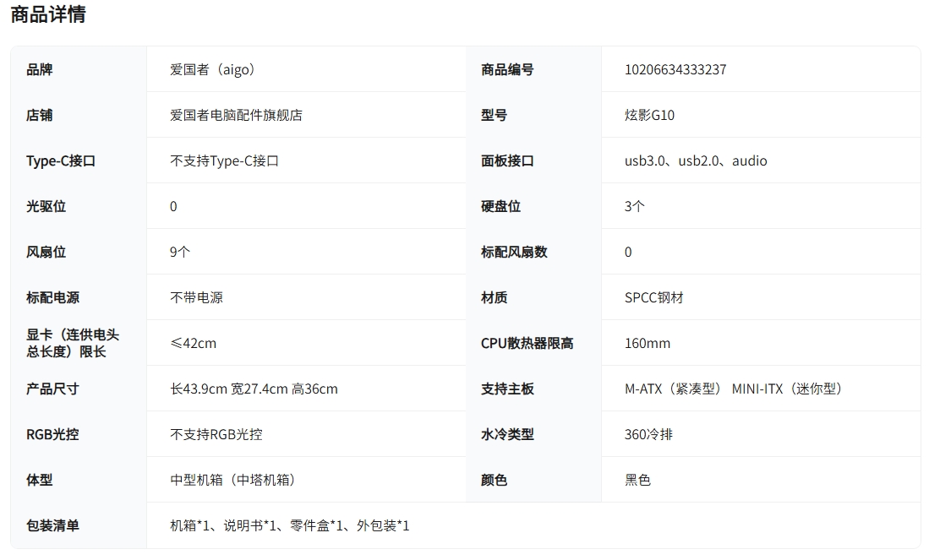Select motherboard value M-ATX MINI-ITX
This screenshot has width=929, height=560.
pos(734,389)
